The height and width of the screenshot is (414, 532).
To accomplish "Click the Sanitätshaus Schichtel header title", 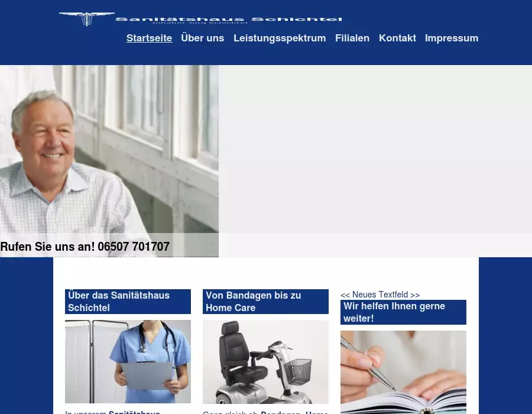I will (228, 20).
